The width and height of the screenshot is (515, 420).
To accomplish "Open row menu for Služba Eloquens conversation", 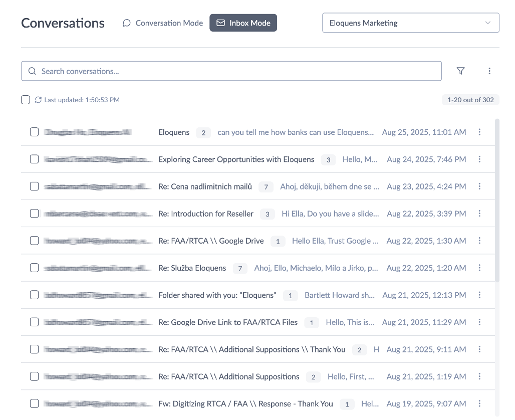I will (479, 268).
